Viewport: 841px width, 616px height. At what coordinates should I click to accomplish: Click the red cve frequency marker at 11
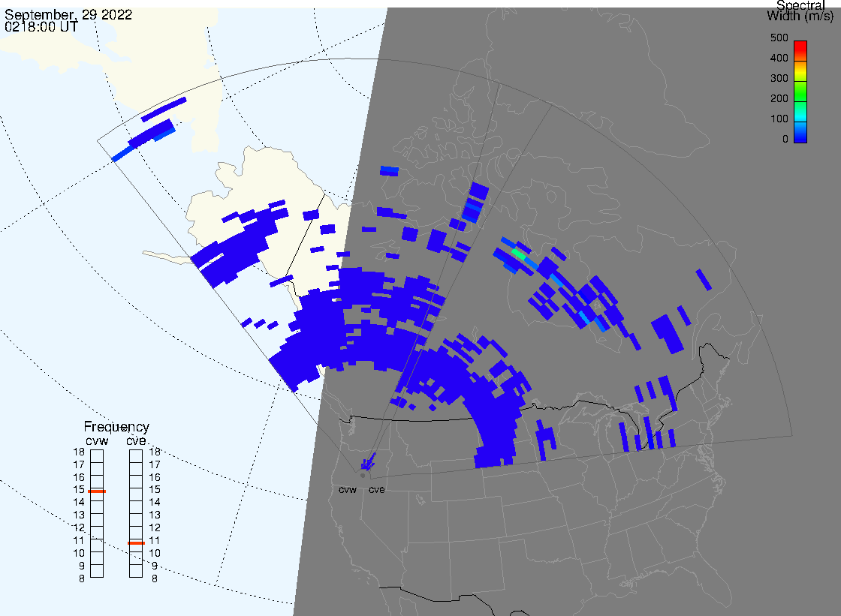click(x=136, y=543)
